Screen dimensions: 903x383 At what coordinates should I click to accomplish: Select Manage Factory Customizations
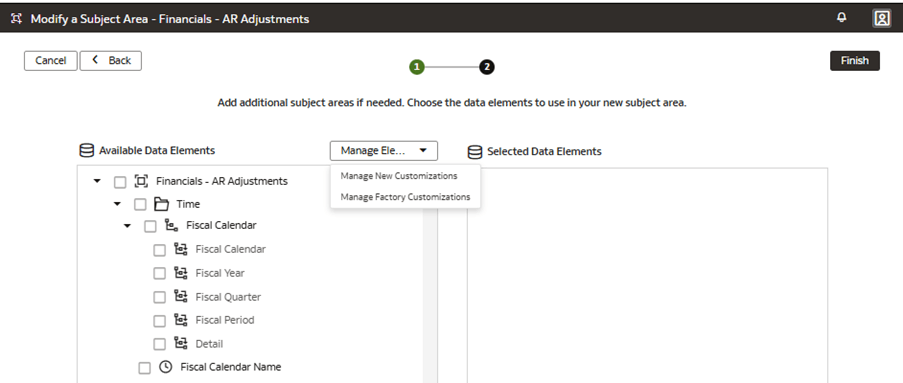[x=405, y=197]
